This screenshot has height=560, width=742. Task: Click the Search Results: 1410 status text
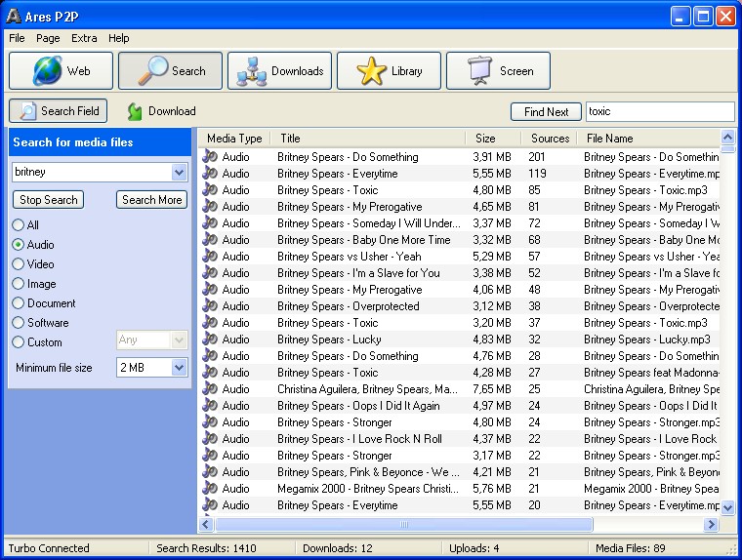206,548
